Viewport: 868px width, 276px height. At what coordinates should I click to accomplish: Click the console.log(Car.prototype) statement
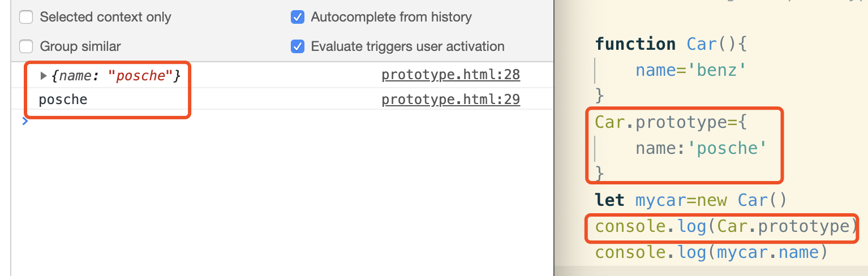click(723, 226)
